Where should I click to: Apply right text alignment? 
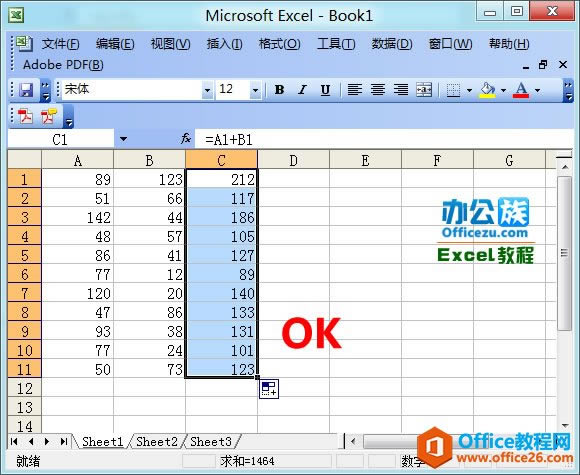click(401, 90)
